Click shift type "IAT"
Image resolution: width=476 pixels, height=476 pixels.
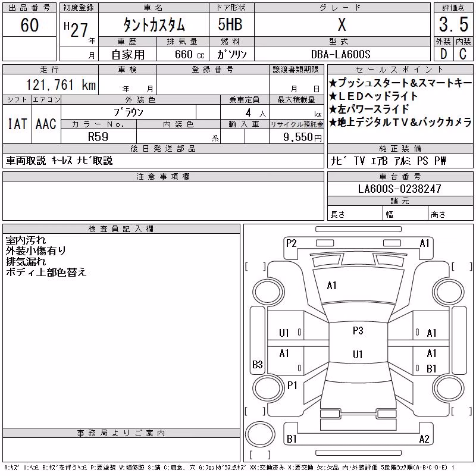coord(17,124)
